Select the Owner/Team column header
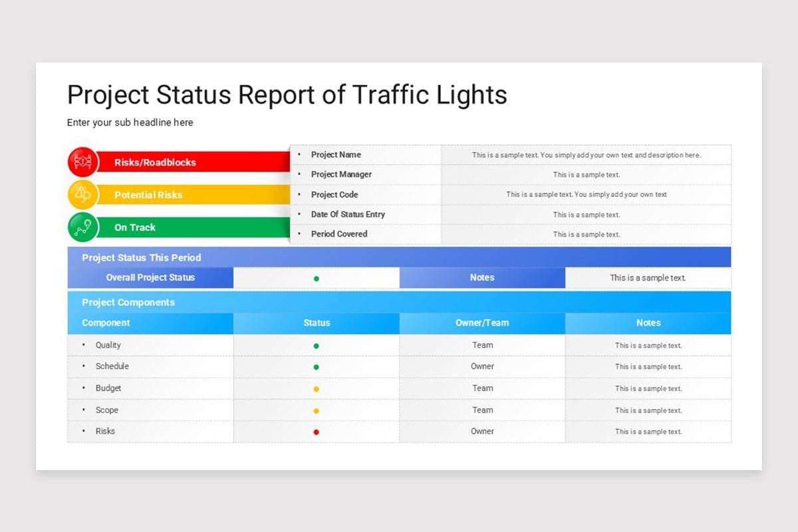798x532 pixels. (482, 323)
